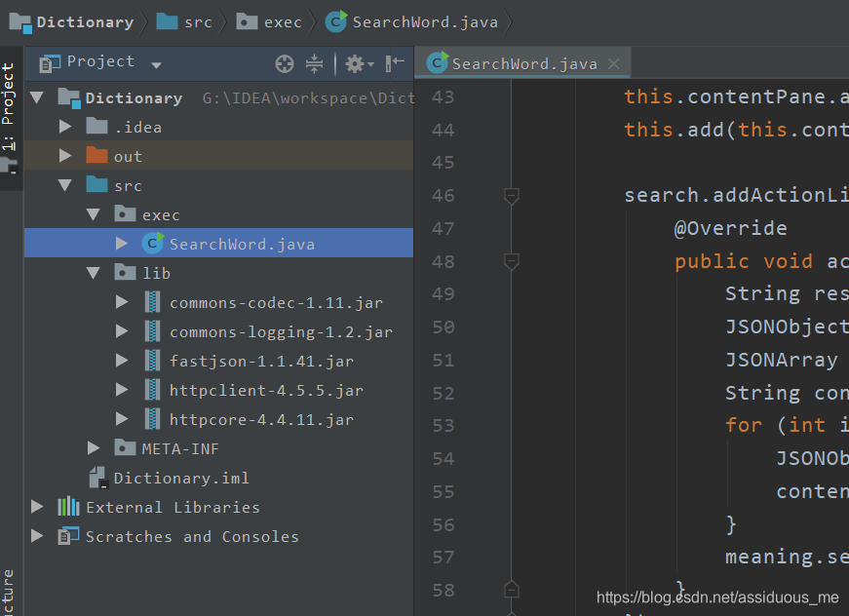Expand the commons-logging-1.2.jar arrow
The height and width of the screenshot is (616, 849).
coord(122,331)
